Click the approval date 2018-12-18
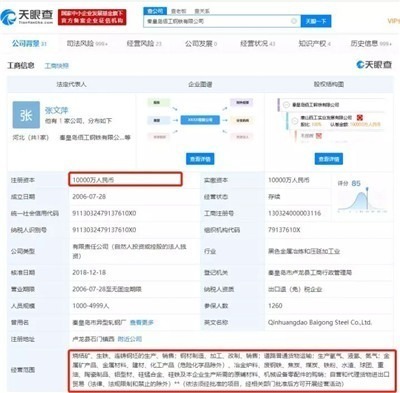This screenshot has width=400, height=393. pyautogui.click(x=89, y=273)
